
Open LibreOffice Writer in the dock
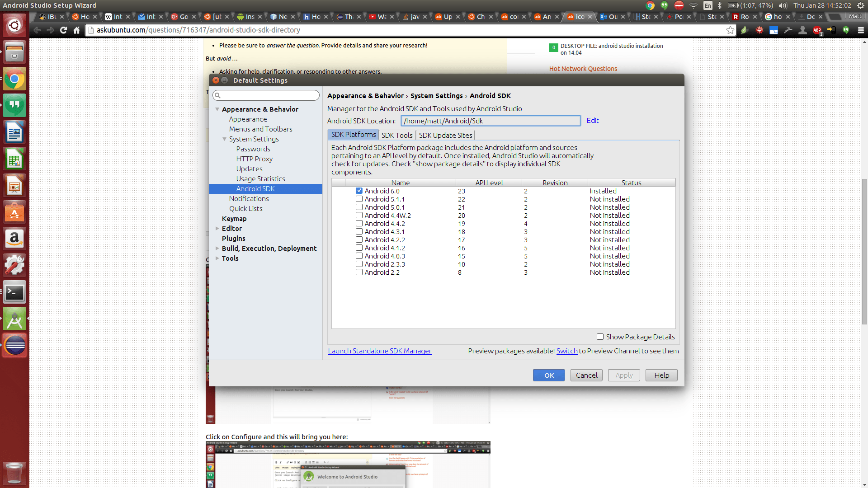(x=14, y=133)
